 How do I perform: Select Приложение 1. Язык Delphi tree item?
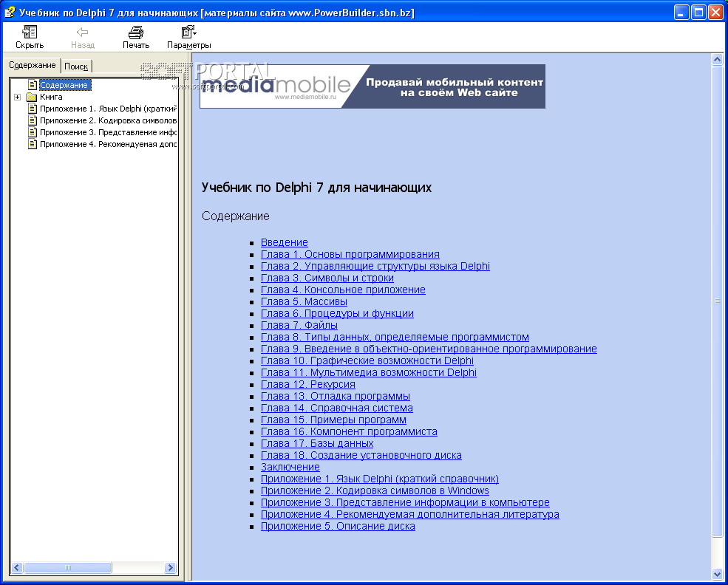pos(108,109)
